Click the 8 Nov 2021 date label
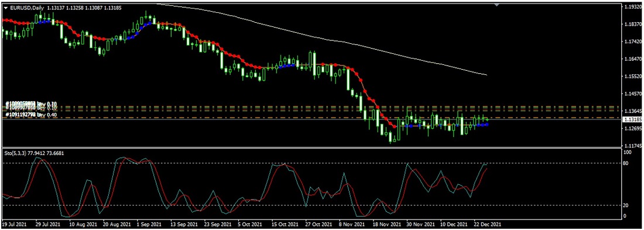Image resolution: width=644 pixels, height=230 pixels. point(351,225)
